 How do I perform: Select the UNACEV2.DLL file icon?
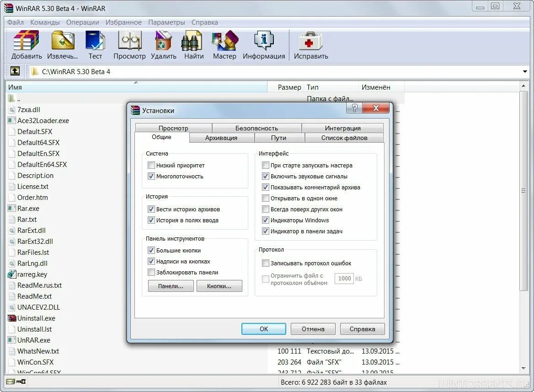click(x=11, y=307)
